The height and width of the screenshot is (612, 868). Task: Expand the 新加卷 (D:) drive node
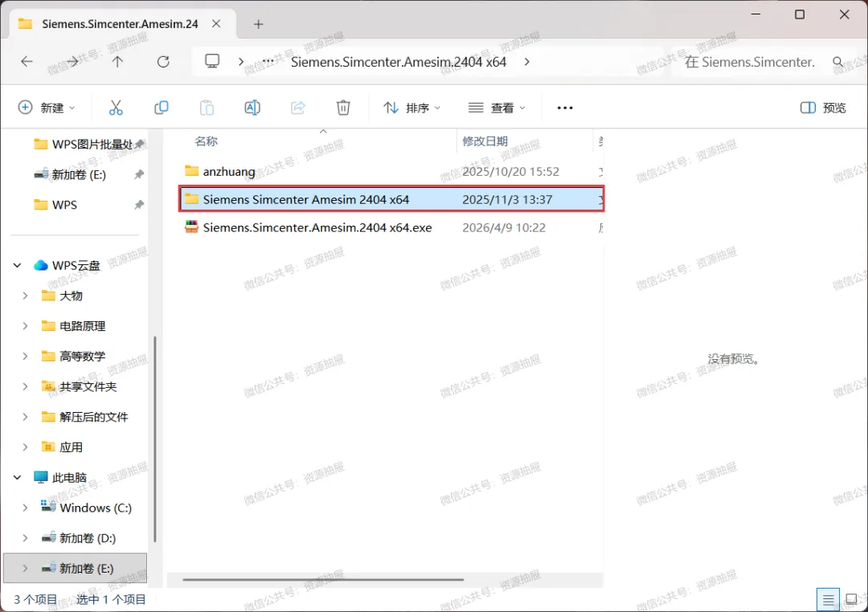click(25, 538)
